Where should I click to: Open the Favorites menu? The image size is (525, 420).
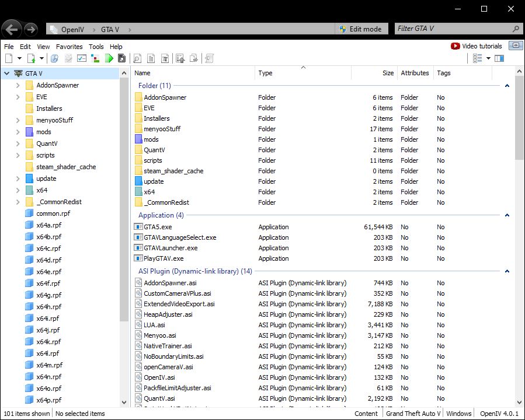(x=69, y=47)
